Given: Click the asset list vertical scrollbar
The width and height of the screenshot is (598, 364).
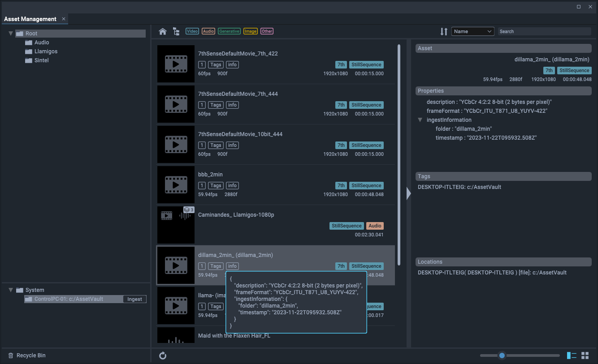Looking at the screenshot, I should pos(399,154).
